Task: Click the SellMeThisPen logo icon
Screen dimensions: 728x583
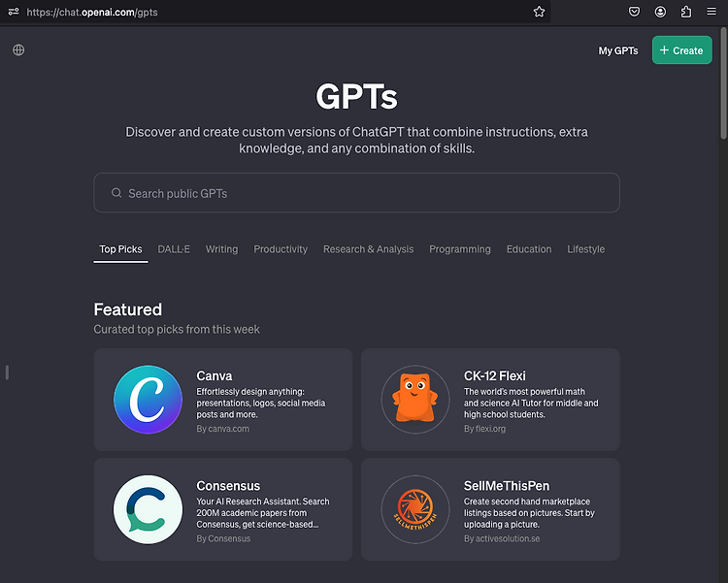Action: [x=415, y=509]
